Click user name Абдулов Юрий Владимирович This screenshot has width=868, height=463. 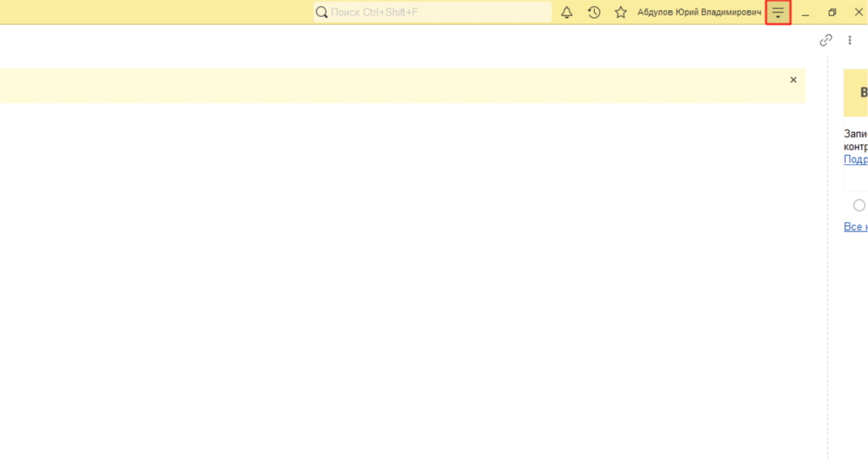(699, 12)
